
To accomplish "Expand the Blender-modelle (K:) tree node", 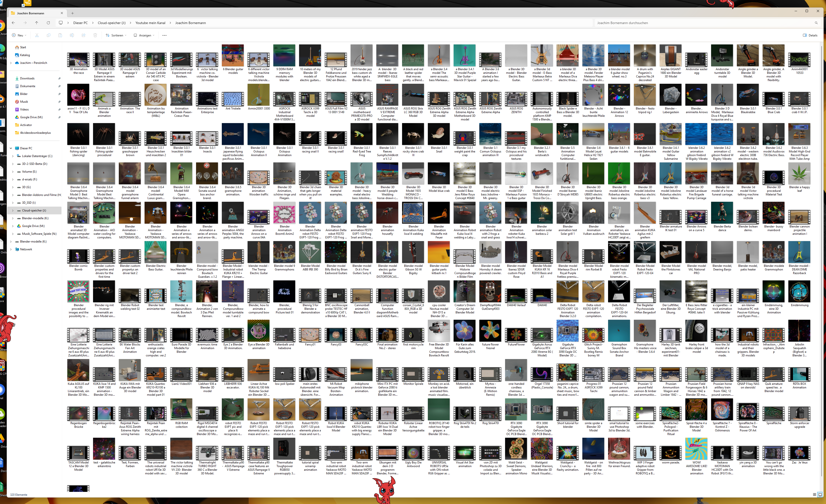I will 13,218.
